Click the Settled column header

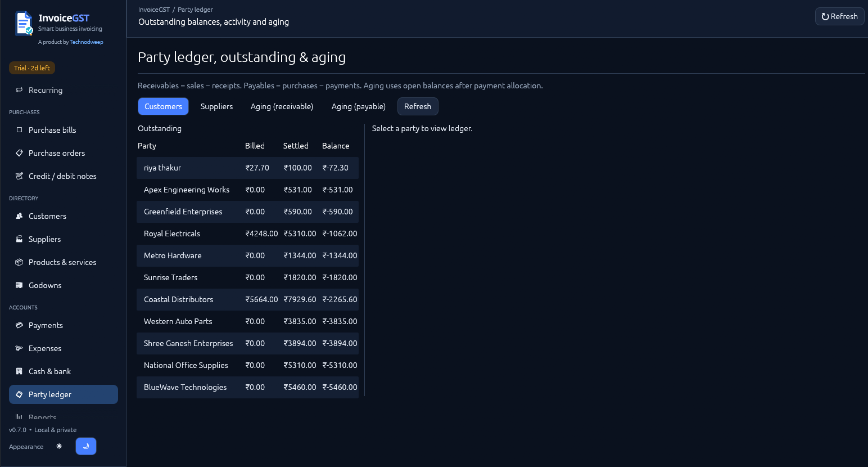pos(296,146)
